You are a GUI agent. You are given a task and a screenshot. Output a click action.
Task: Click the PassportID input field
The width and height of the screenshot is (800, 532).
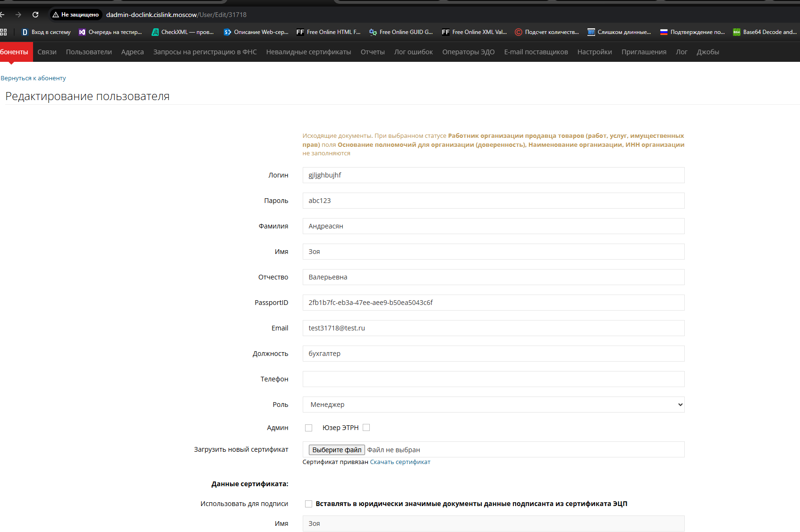pyautogui.click(x=494, y=303)
